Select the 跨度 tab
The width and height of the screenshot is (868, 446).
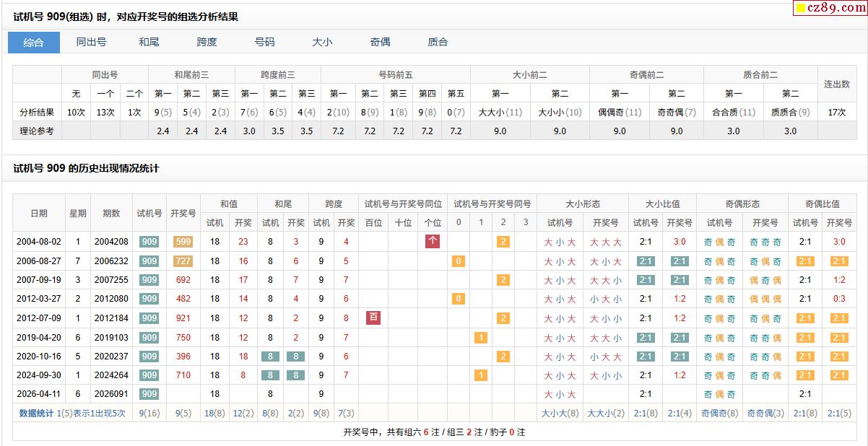pos(207,42)
